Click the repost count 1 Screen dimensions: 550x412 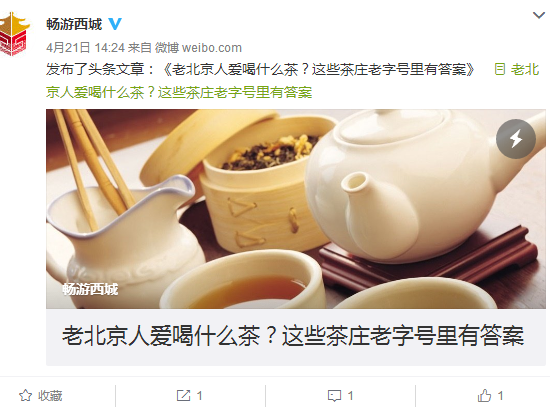coord(199,396)
